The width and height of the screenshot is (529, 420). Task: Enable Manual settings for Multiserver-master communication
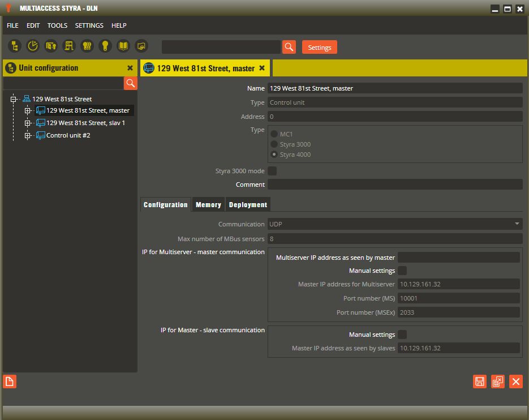coord(402,271)
